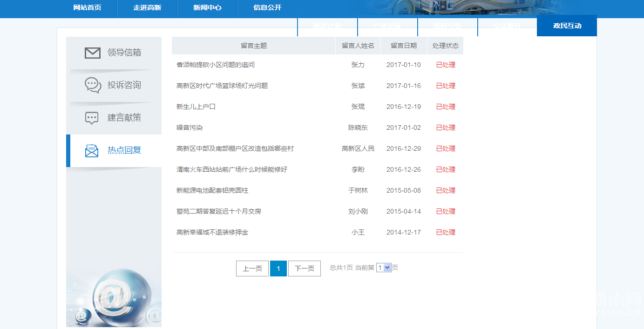Select the 新闻中心 menu item

207,8
